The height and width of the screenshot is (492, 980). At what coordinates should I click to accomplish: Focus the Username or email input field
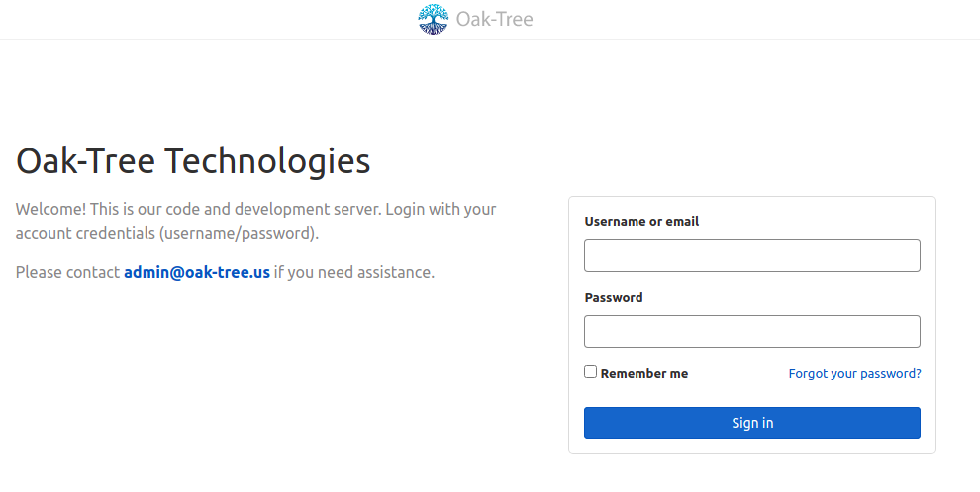(752, 255)
